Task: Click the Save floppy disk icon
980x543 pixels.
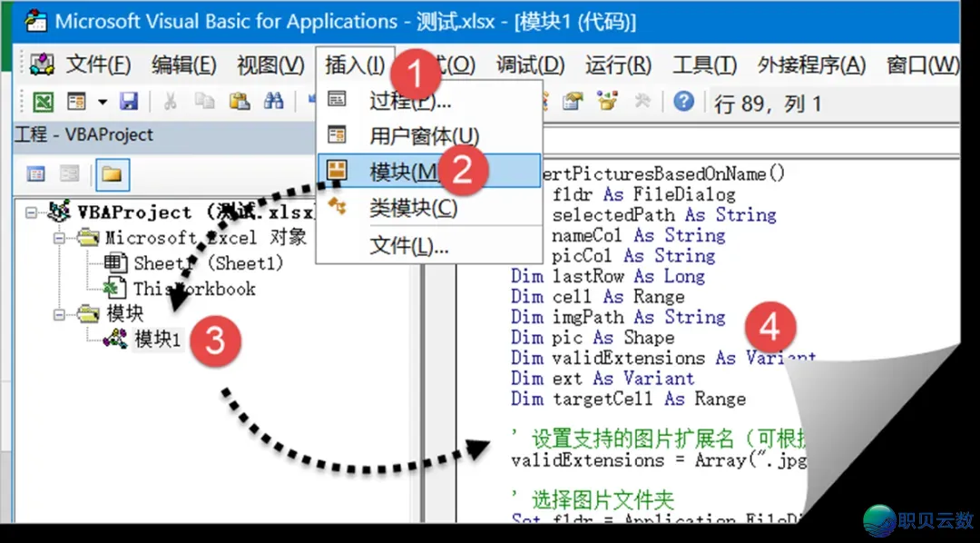Action: coord(129,102)
